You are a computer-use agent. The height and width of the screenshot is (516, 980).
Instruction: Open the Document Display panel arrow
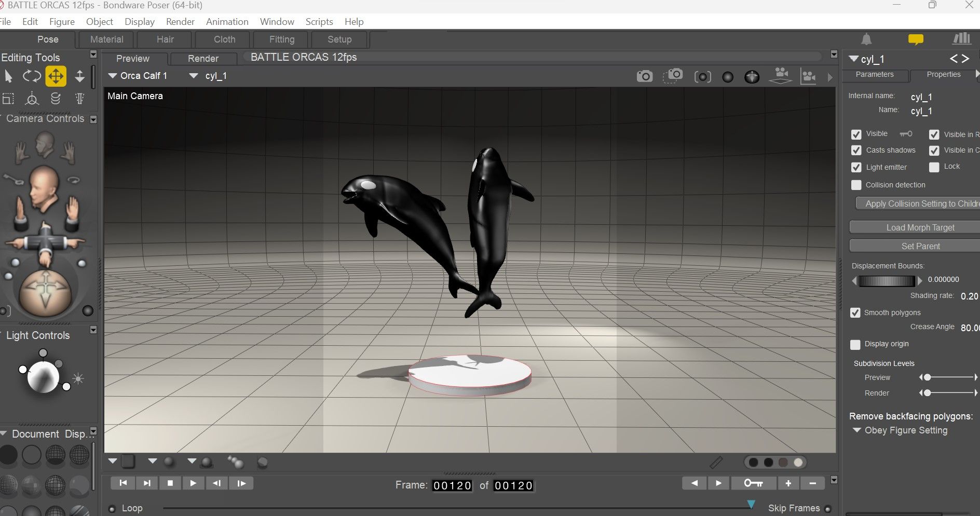click(93, 431)
